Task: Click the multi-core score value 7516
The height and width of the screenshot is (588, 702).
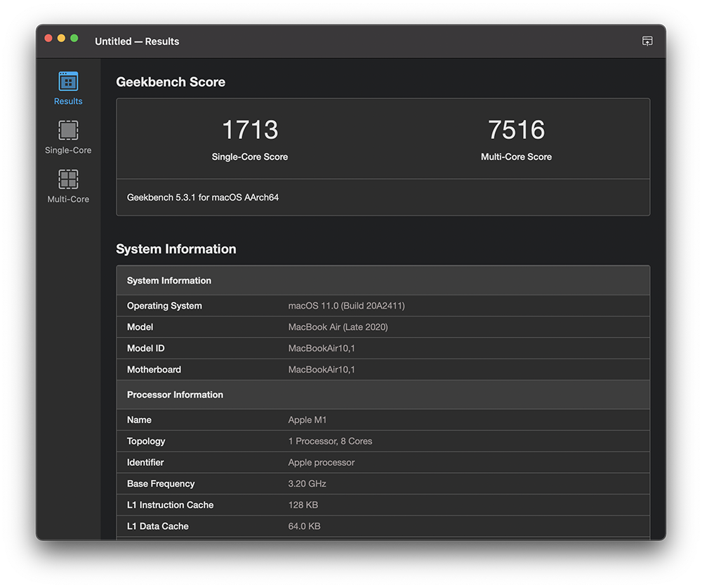Action: tap(516, 130)
